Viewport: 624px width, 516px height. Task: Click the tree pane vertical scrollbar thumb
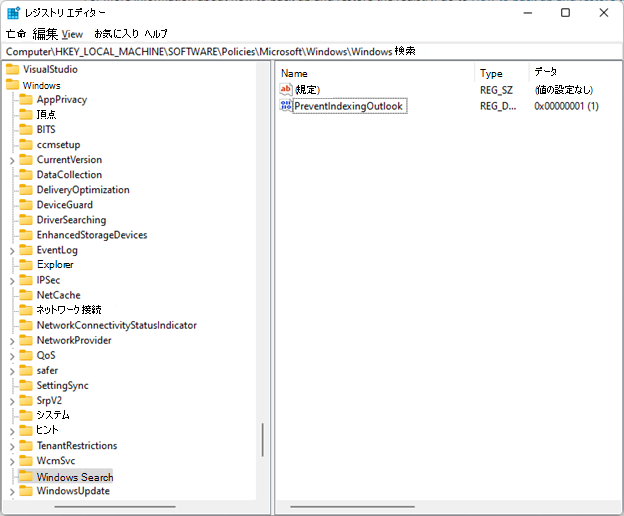click(263, 440)
